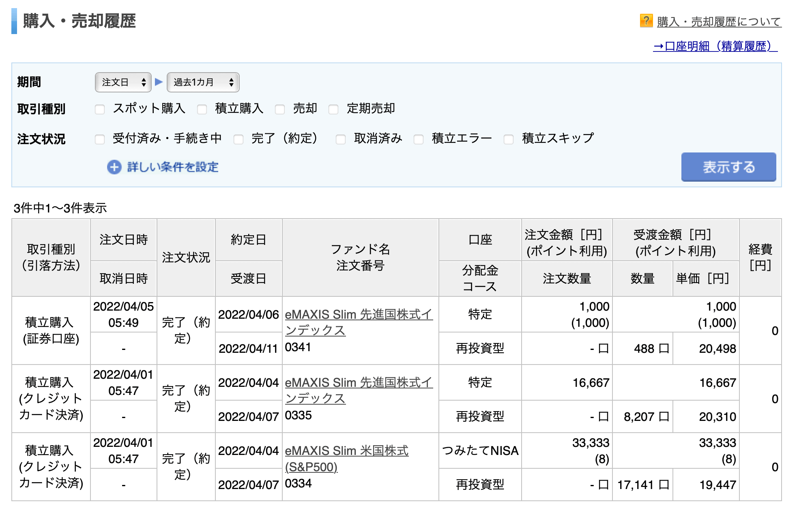The height and width of the screenshot is (532, 812).
Task: Check the 取消済み checkbox
Action: point(341,139)
